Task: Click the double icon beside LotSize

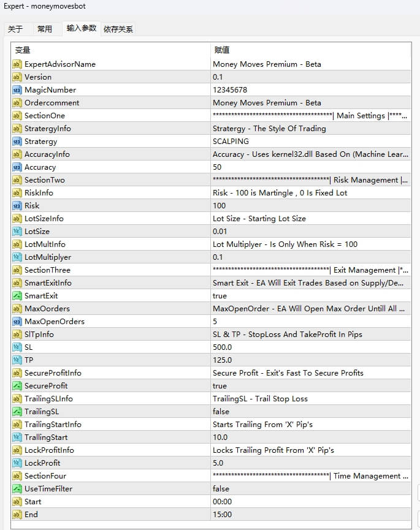Action: tap(17, 232)
